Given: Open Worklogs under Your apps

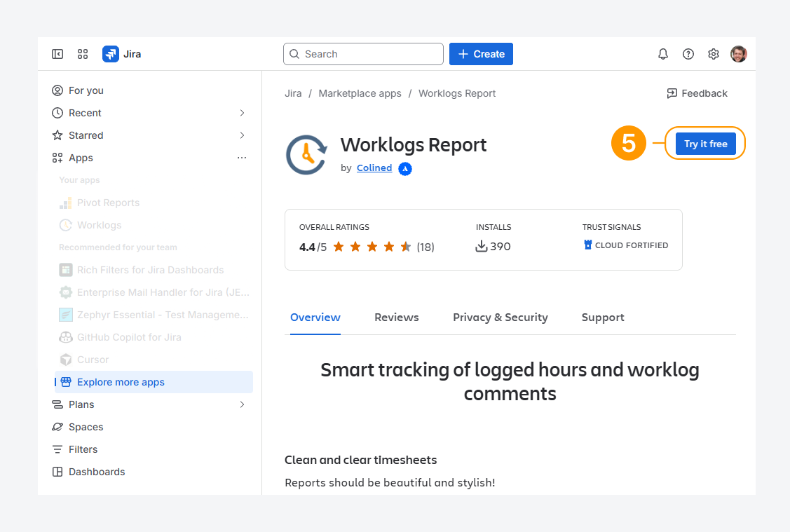Looking at the screenshot, I should 154,225.
